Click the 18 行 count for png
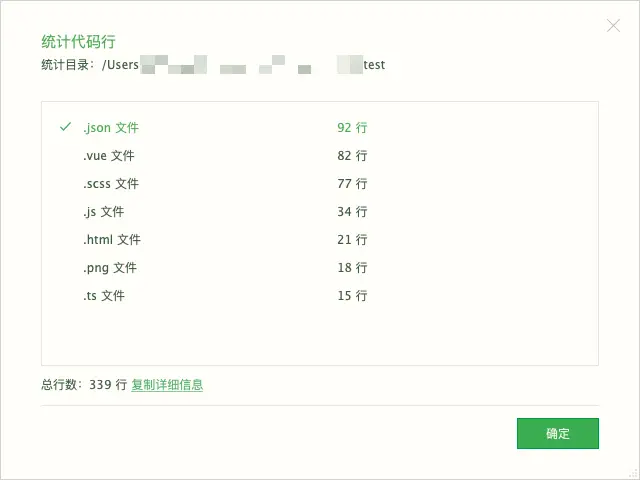This screenshot has height=480, width=640. point(352,268)
